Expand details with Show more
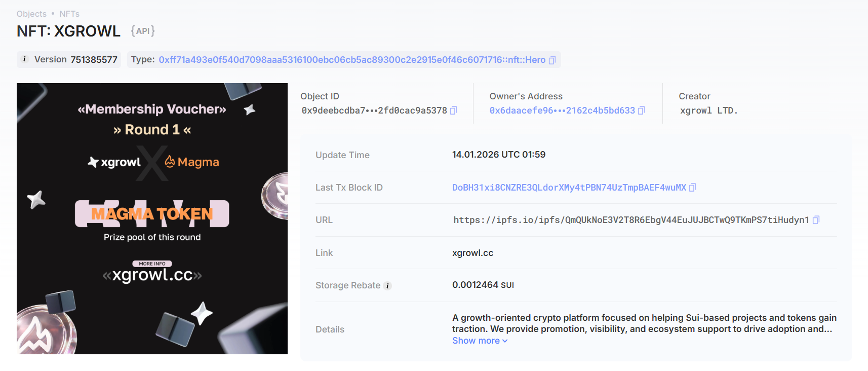The image size is (868, 371). click(x=480, y=341)
